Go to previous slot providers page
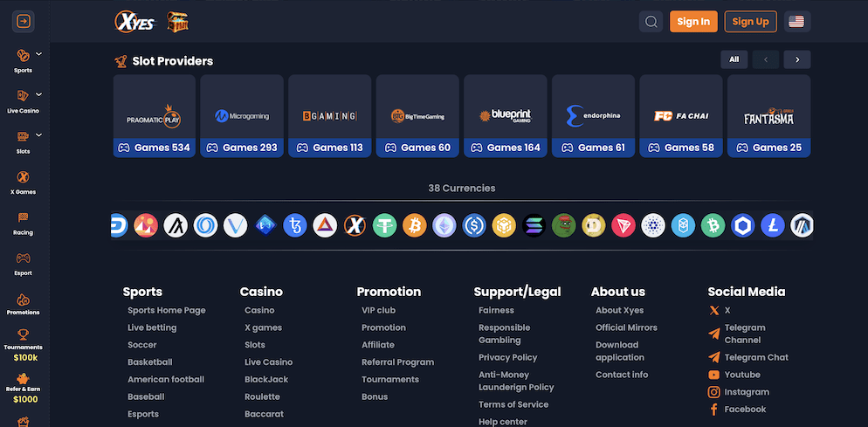Image resolution: width=868 pixels, height=427 pixels. (766, 59)
